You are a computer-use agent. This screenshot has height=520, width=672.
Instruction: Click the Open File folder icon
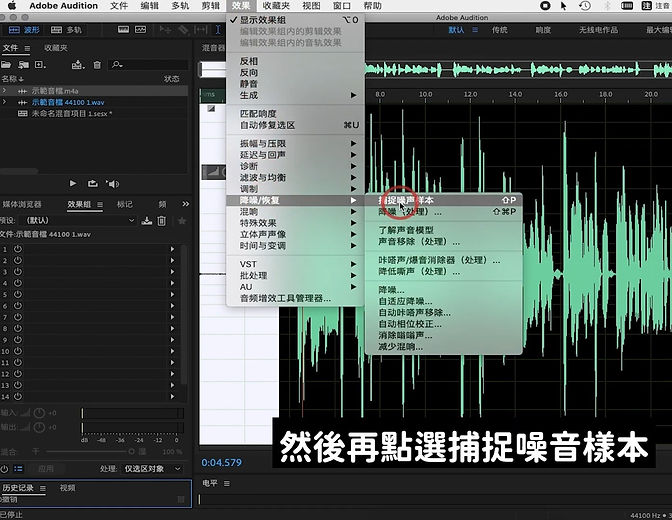(x=6, y=65)
